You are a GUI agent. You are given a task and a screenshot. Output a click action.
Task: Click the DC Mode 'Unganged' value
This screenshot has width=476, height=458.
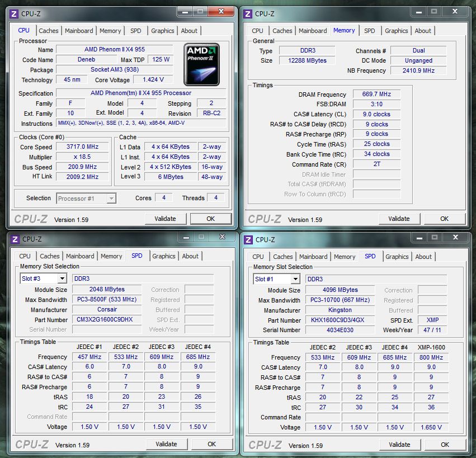pos(418,60)
